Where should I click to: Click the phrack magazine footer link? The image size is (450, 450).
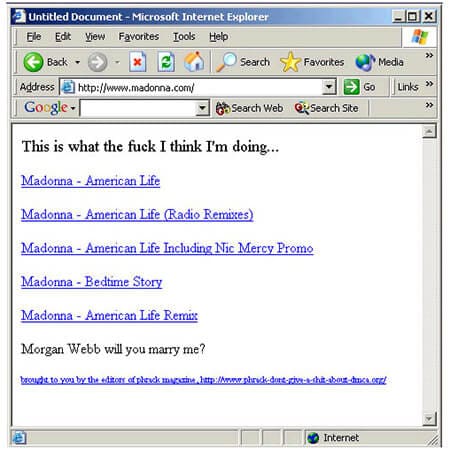(x=204, y=380)
